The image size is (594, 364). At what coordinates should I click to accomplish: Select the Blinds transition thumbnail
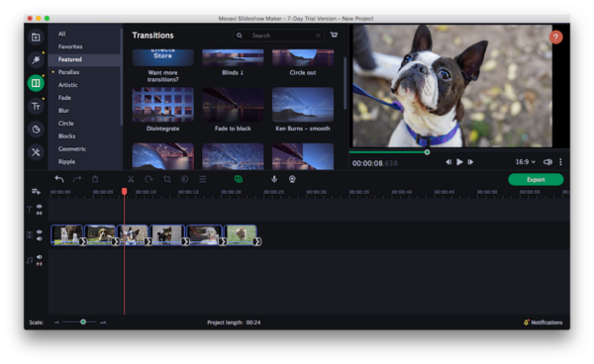[x=233, y=57]
